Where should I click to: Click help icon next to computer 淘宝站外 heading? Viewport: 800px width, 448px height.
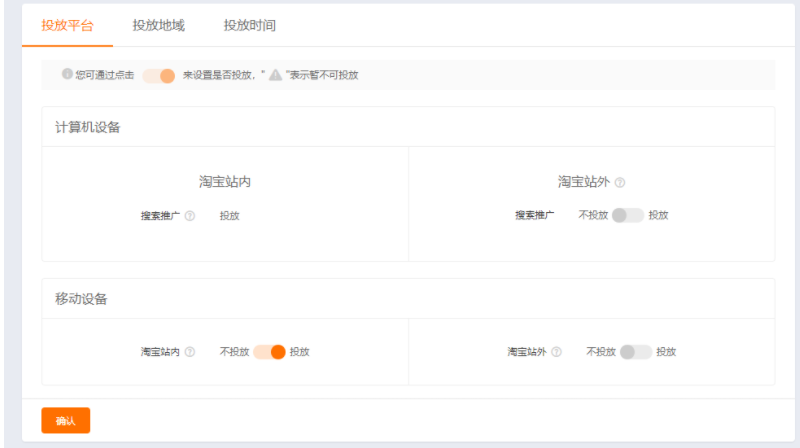(x=620, y=182)
